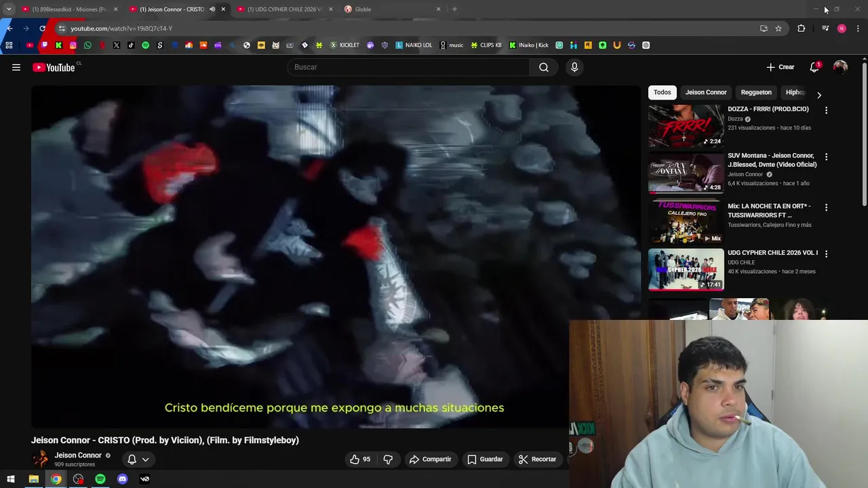Open Instagram bookmark in bookmarks bar
The width and height of the screenshot is (868, 488).
click(73, 45)
